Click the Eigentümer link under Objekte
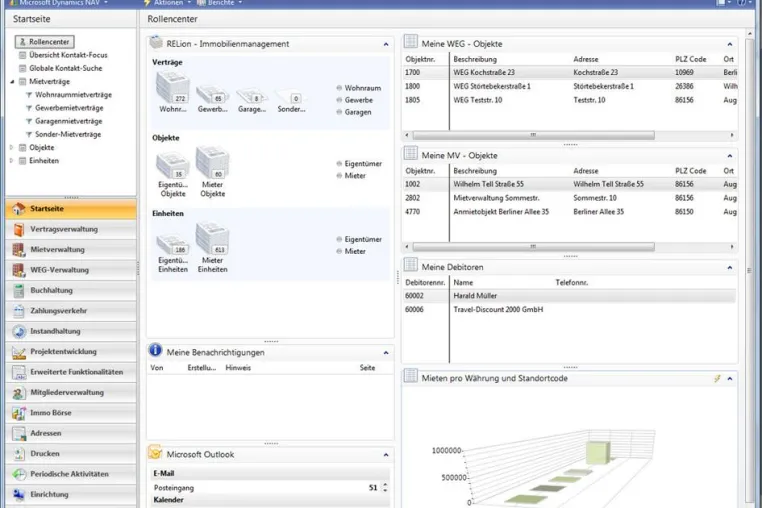The height and width of the screenshot is (508, 762). (x=363, y=164)
